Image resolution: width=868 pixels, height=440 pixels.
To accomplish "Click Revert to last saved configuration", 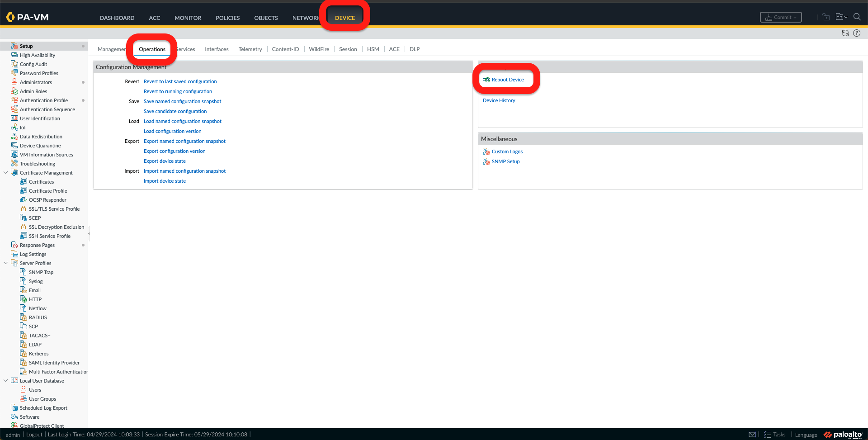I will (180, 81).
